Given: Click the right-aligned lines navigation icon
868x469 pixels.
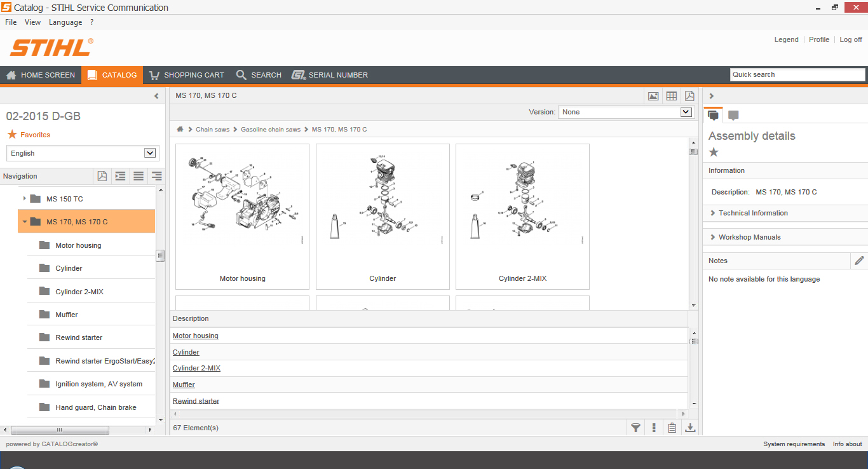Looking at the screenshot, I should (x=156, y=176).
